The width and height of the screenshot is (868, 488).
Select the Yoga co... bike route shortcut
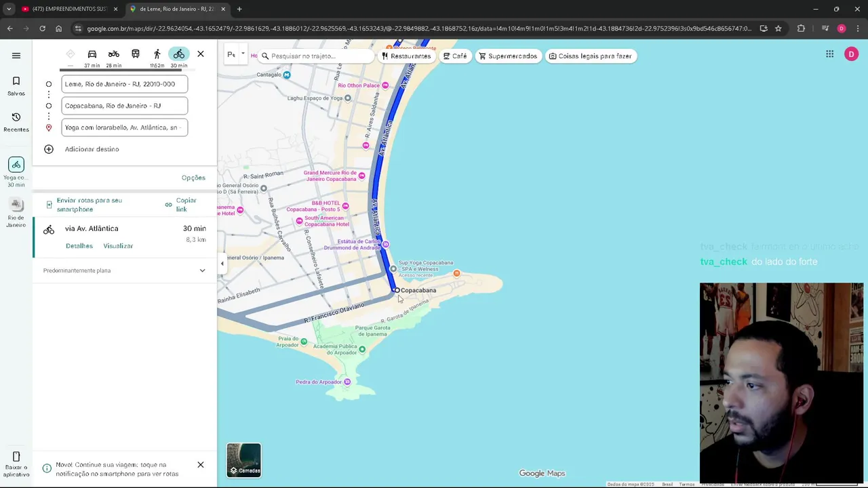click(x=16, y=171)
